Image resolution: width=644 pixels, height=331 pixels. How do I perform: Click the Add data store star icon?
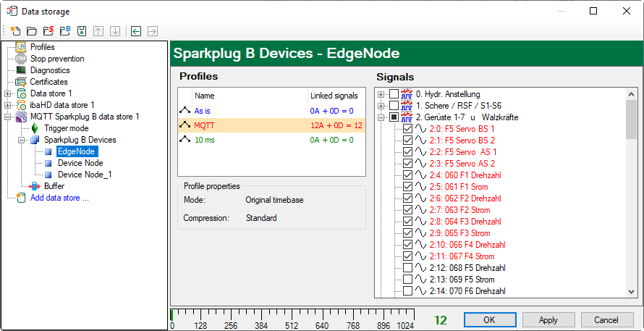(x=21, y=197)
